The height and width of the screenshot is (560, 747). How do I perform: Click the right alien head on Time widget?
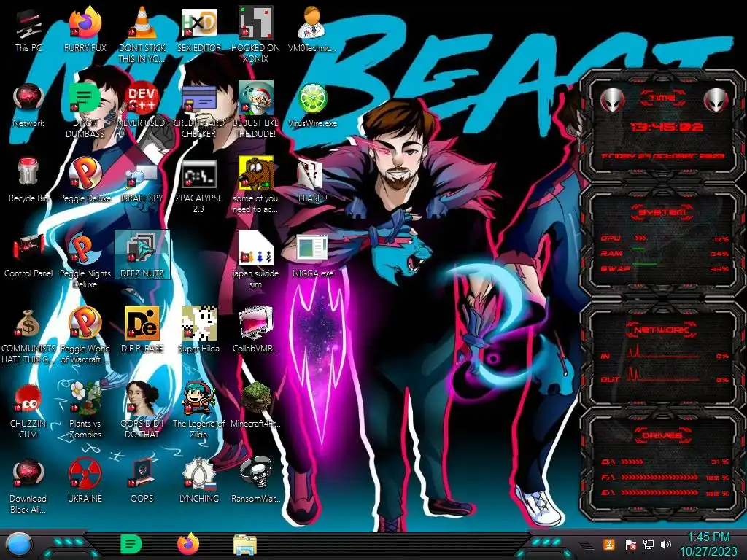click(716, 100)
